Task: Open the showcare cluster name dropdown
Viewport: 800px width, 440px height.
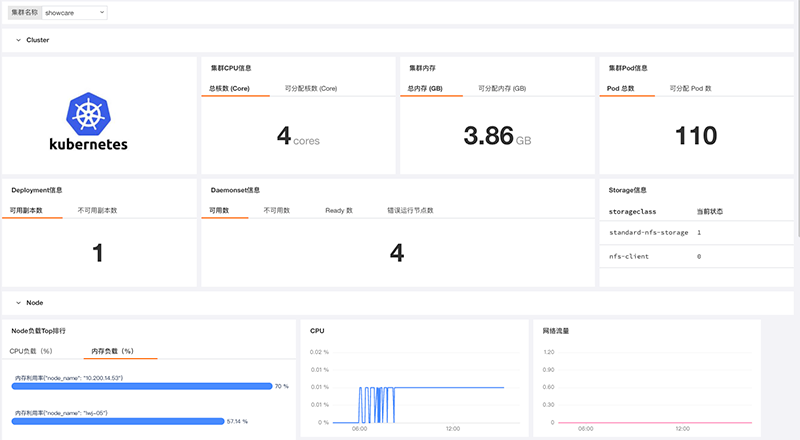Action: (x=74, y=13)
